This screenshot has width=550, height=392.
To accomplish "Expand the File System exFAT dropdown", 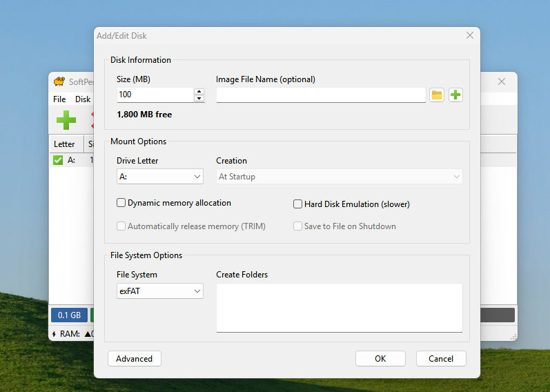I will coord(160,291).
